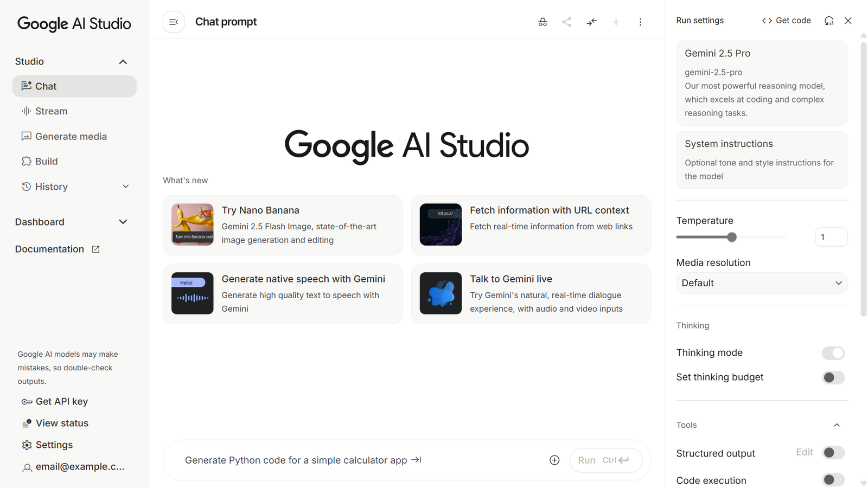Close the Run settings panel
868x488 pixels.
(x=848, y=21)
